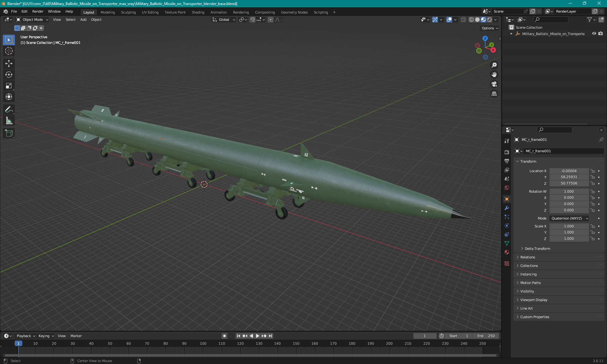This screenshot has width=607, height=364.
Task: Toggle proportional editing
Action: coord(271,20)
